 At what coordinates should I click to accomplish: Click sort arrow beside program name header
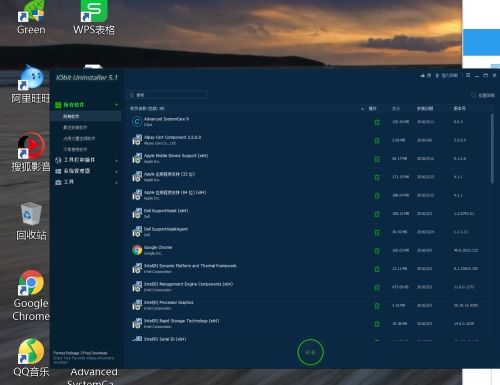pos(362,109)
